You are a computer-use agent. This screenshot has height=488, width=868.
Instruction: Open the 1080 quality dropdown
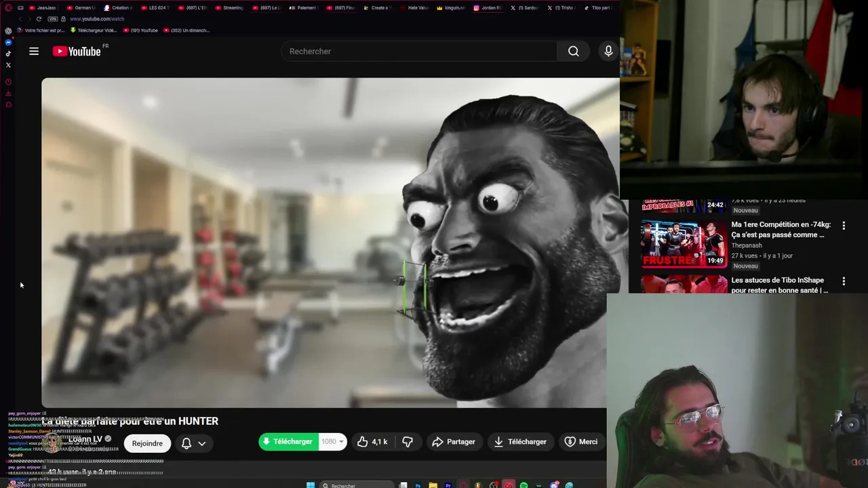tap(332, 442)
